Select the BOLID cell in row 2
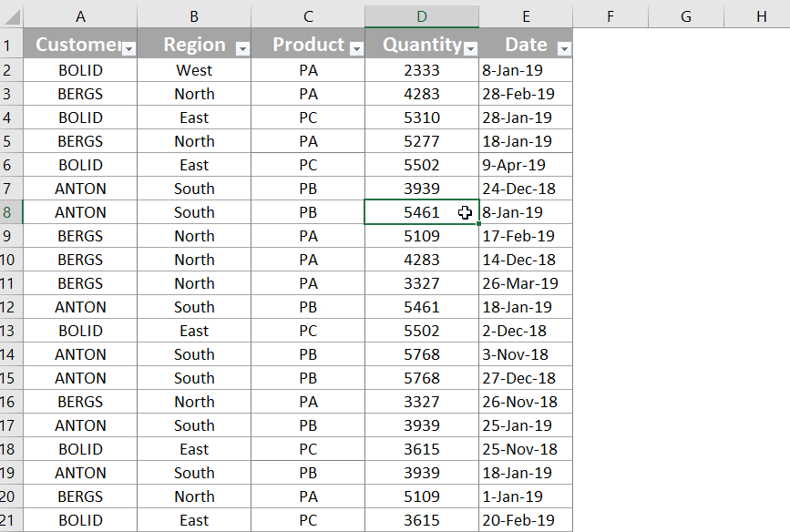 click(x=80, y=70)
